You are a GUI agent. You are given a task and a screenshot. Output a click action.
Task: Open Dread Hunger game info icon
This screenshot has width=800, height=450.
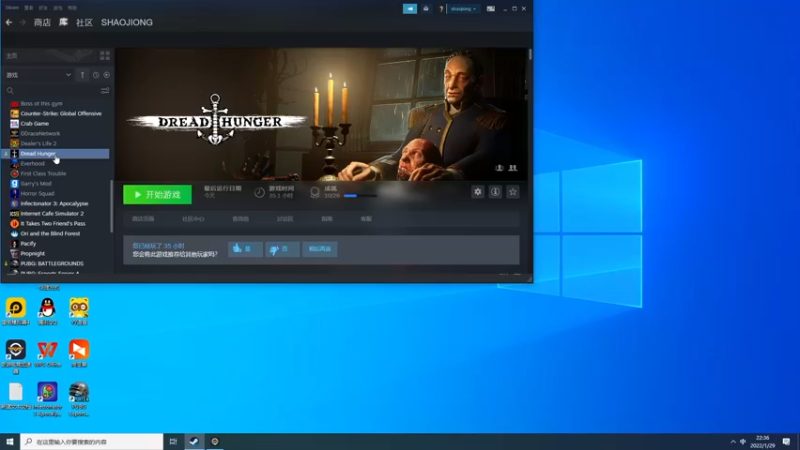495,192
